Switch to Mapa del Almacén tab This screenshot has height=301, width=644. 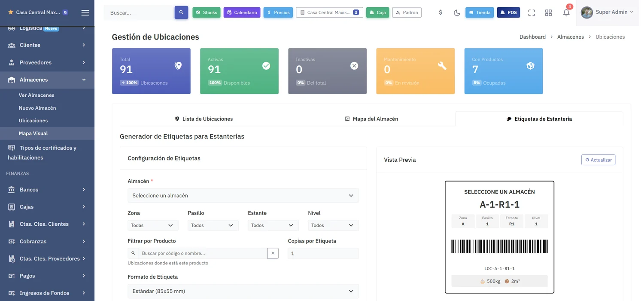[371, 119]
